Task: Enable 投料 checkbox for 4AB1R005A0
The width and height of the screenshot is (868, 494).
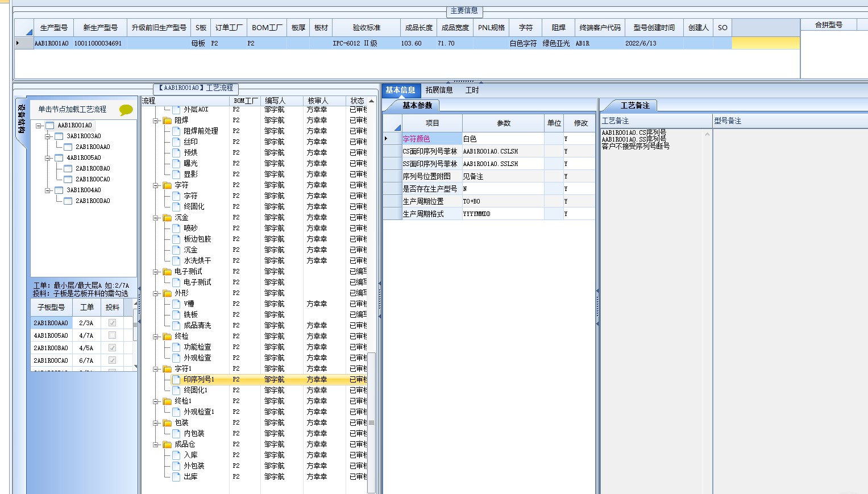Action: [x=112, y=335]
